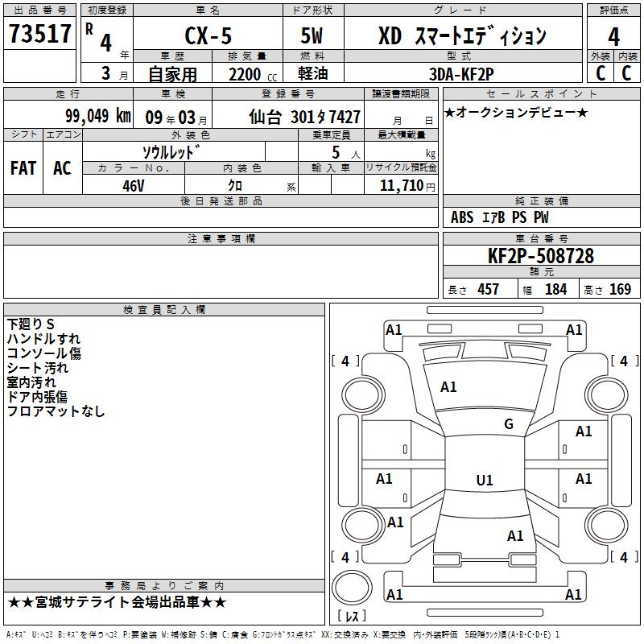Click the フロアマットなし inspector note
Viewport: 644px width, 644px height.
56,411
